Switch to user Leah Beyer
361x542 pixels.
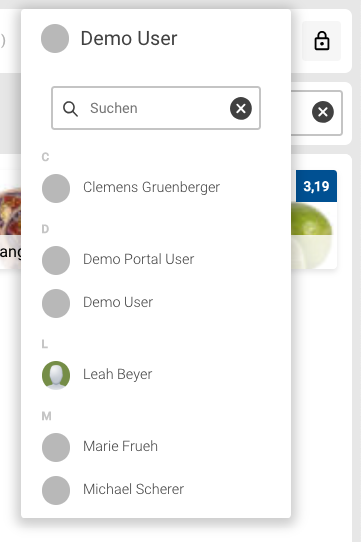(x=156, y=375)
